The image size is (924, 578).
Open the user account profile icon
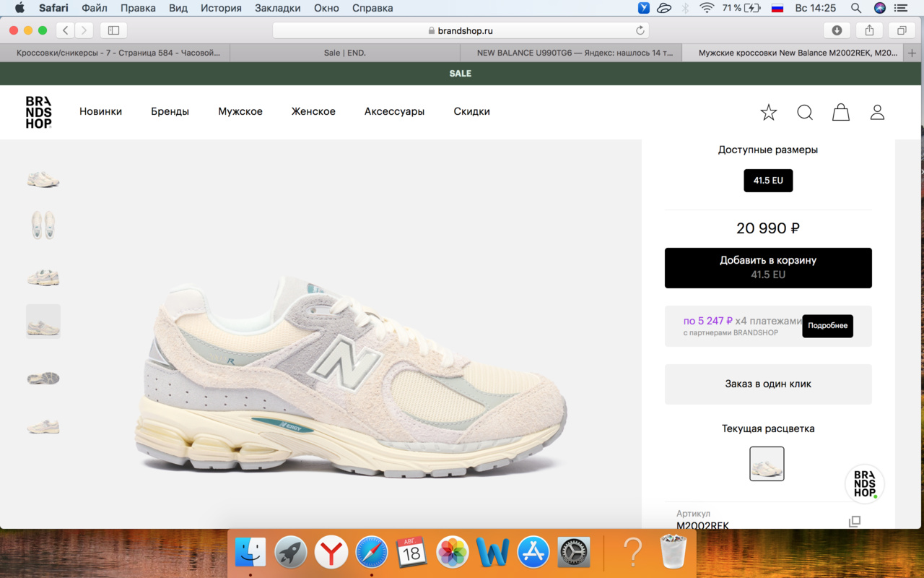point(877,112)
